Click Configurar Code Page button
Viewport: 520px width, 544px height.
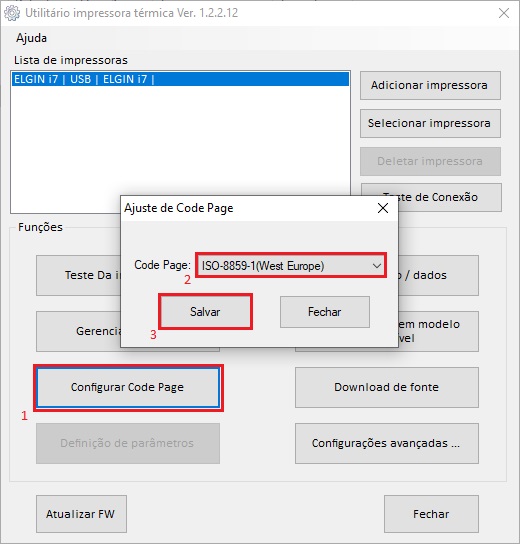128,387
